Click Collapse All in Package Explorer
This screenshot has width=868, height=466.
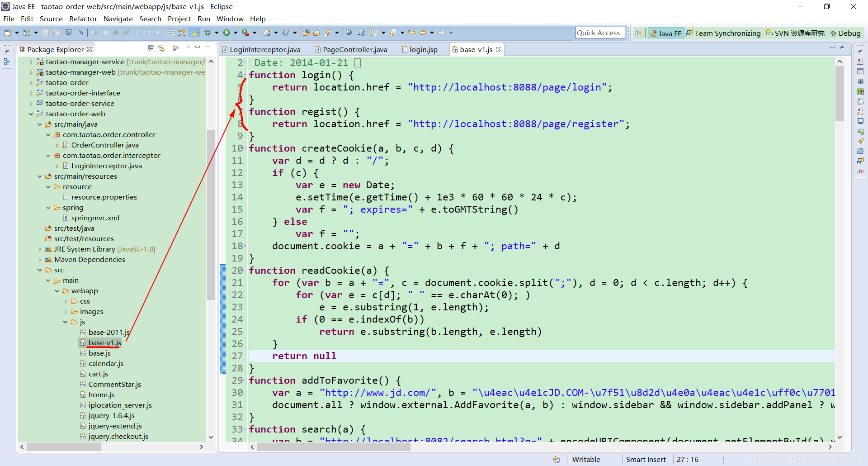151,48
